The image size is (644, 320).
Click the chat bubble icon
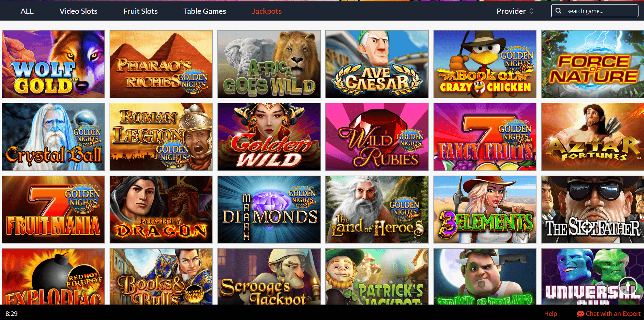pos(580,313)
